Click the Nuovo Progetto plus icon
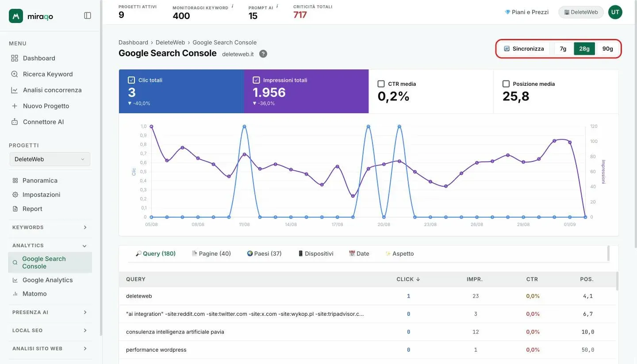Image resolution: width=637 pixels, height=364 pixels. 15,106
